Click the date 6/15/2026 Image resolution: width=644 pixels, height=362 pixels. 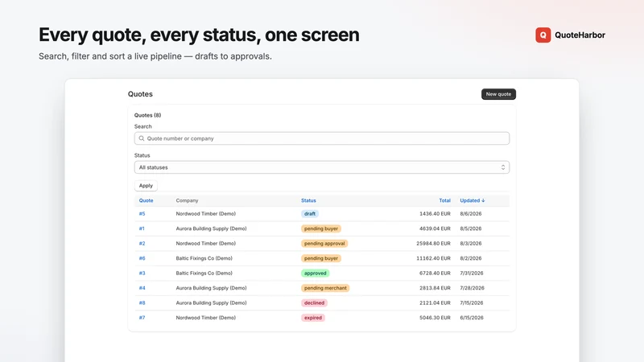pyautogui.click(x=472, y=318)
